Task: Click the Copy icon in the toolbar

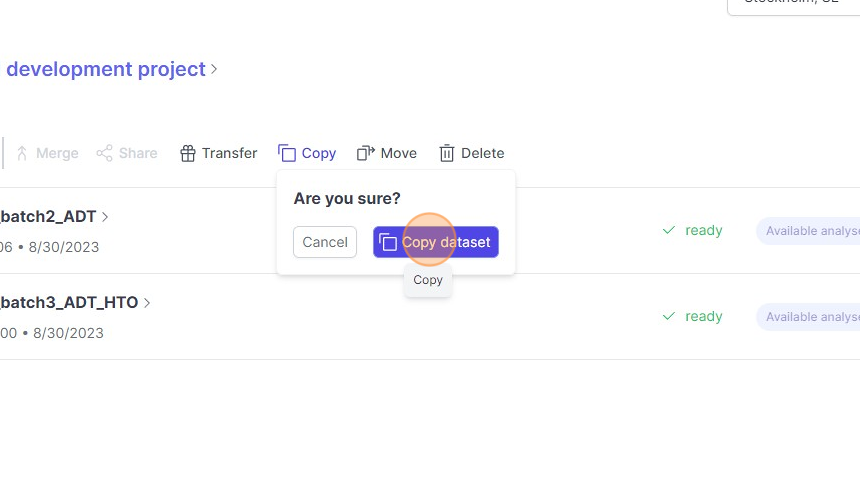Action: click(287, 153)
